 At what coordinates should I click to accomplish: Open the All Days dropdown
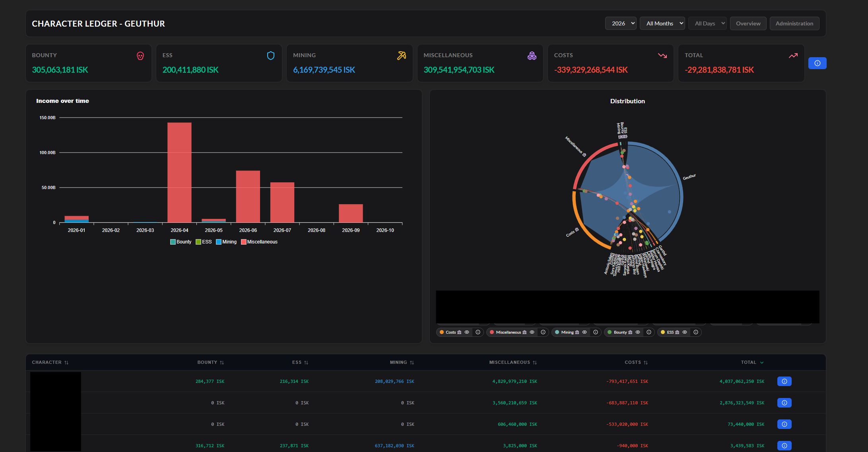[708, 23]
